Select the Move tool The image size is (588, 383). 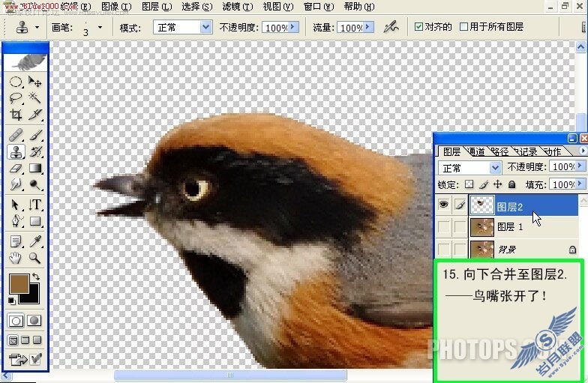(x=34, y=81)
